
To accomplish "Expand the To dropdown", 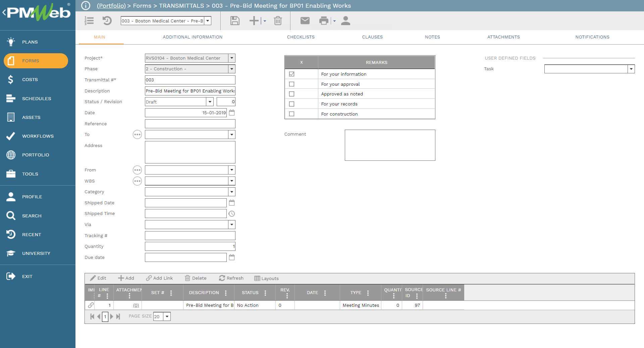I will coord(231,135).
